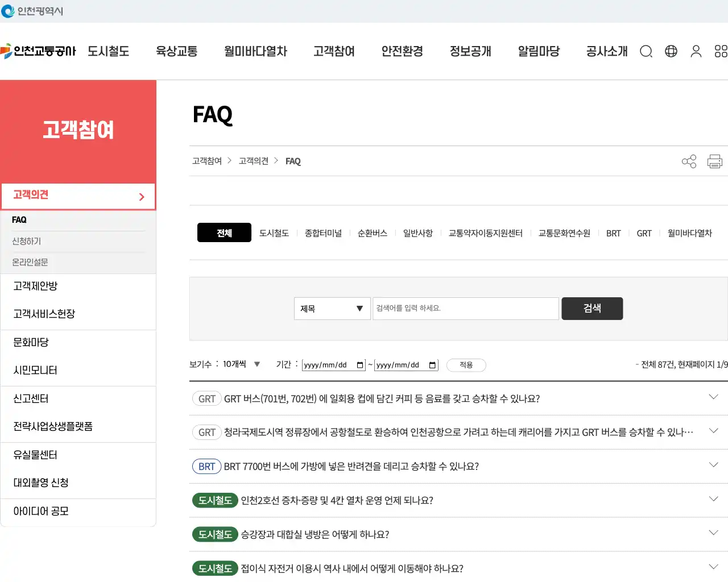Select the 종합터미널 category tab
The width and height of the screenshot is (728, 582).
pyautogui.click(x=323, y=233)
